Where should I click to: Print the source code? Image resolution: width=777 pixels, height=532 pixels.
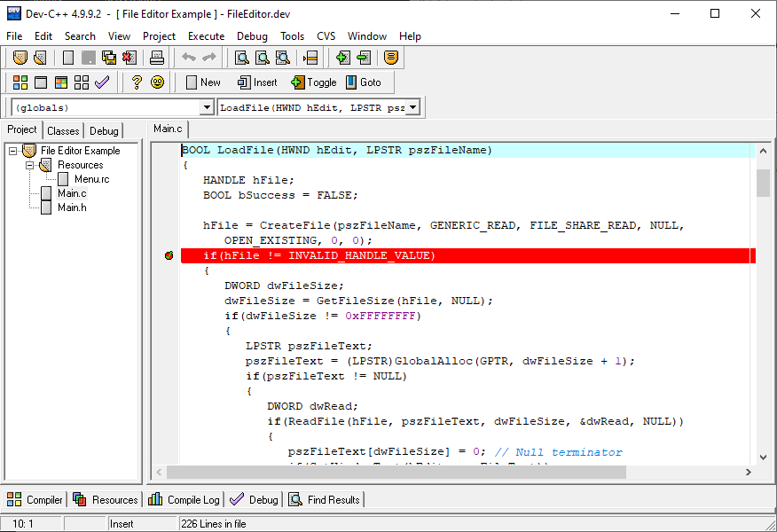(x=157, y=57)
